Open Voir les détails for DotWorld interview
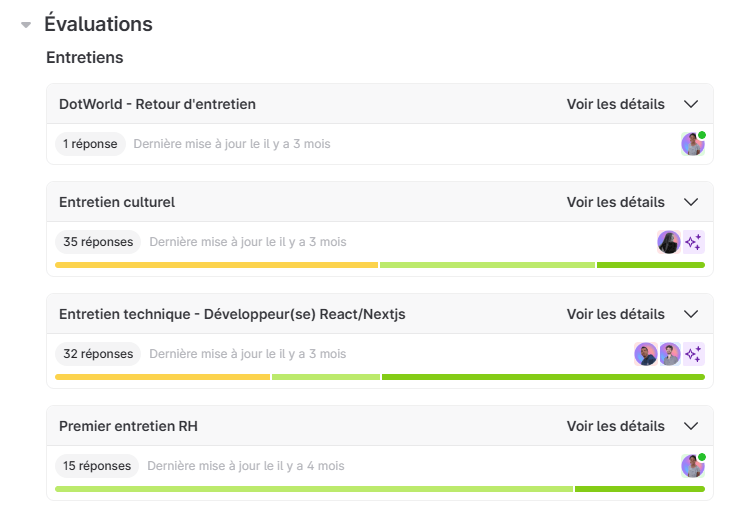The width and height of the screenshot is (745, 529). 615,104
